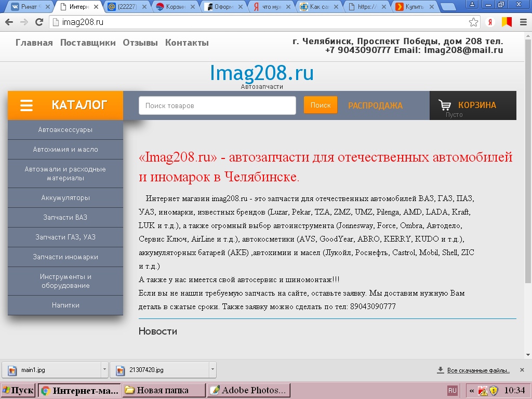Bookmark the page with the star icon
This screenshot has height=399, width=532.
(473, 22)
